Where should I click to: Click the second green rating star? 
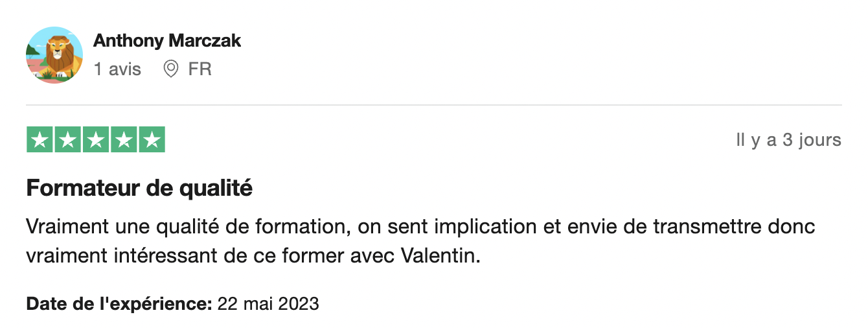67,140
